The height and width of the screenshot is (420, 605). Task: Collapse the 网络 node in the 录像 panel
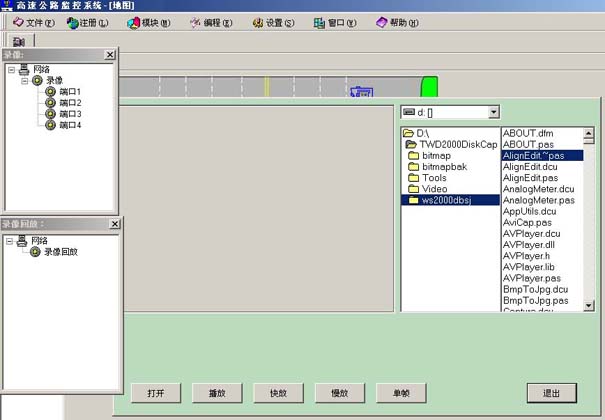10,70
